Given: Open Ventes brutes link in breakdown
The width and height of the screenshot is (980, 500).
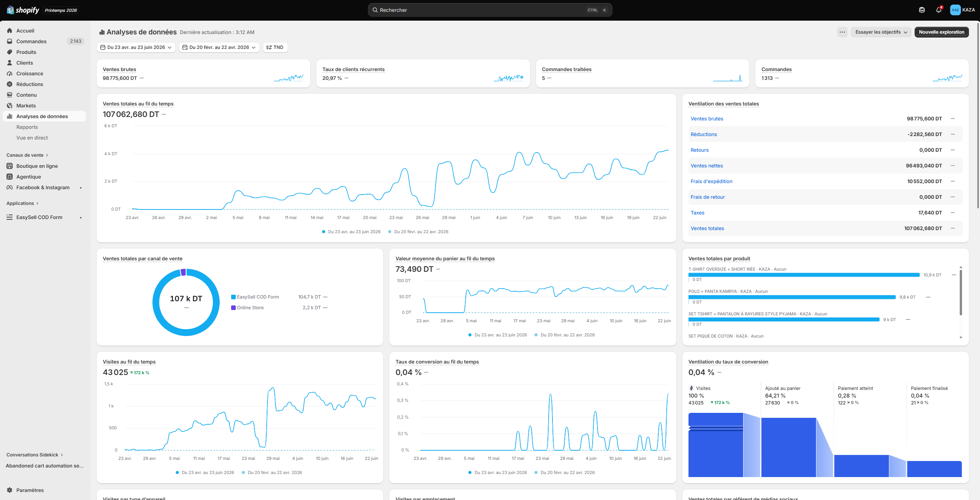Looking at the screenshot, I should (x=707, y=119).
